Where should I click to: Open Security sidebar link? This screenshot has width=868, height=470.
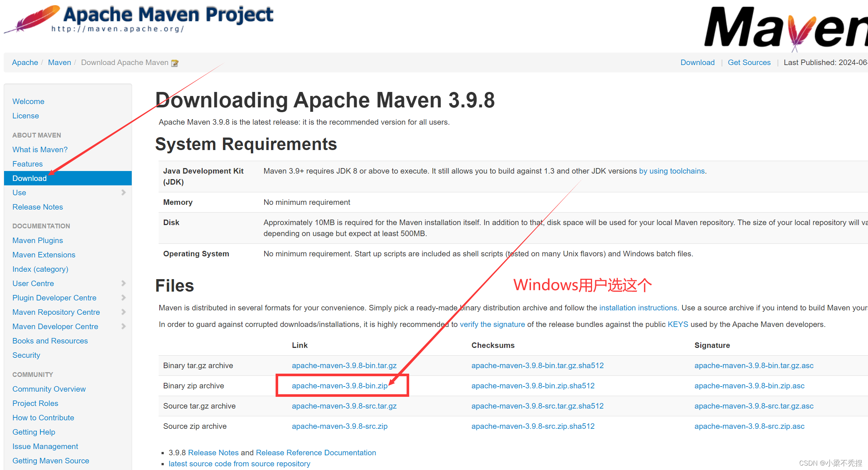26,355
